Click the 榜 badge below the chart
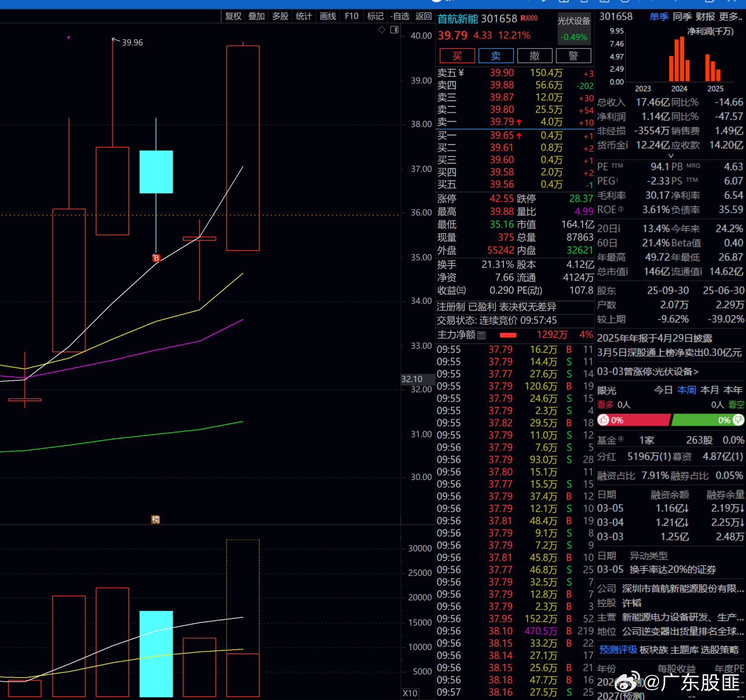Screen dimensions: 746x700 coord(155,520)
